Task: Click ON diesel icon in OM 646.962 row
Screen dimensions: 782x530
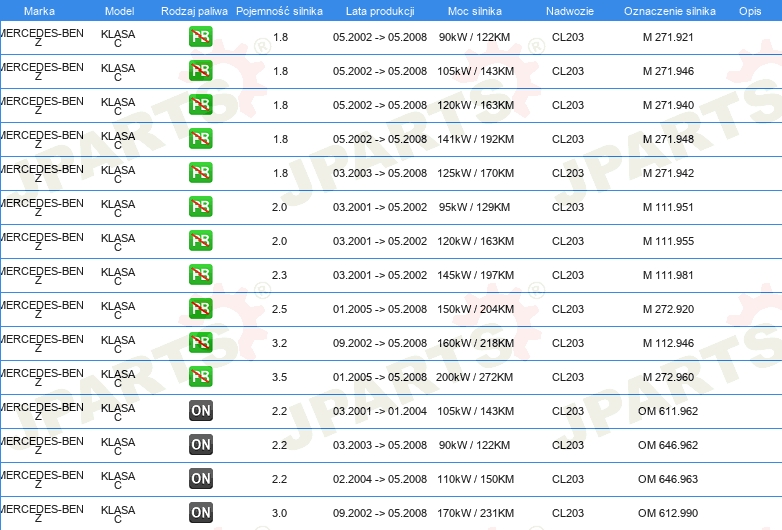Action: (x=200, y=444)
